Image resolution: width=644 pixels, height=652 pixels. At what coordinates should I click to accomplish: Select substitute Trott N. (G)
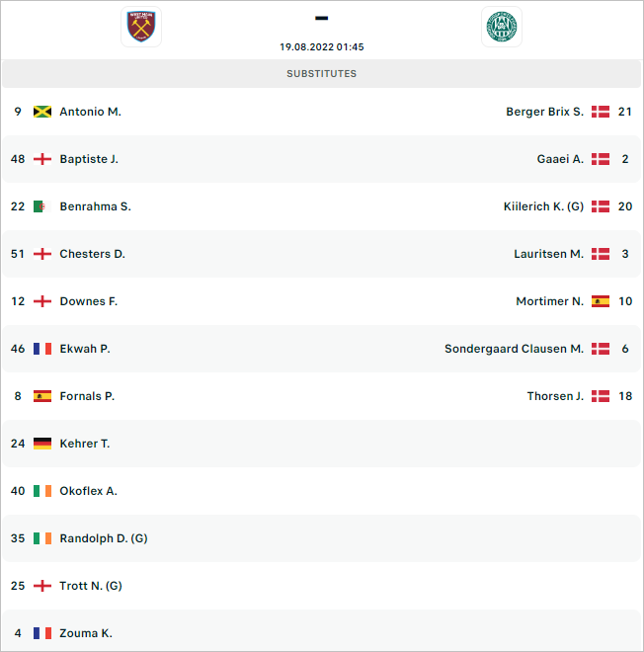[91, 586]
